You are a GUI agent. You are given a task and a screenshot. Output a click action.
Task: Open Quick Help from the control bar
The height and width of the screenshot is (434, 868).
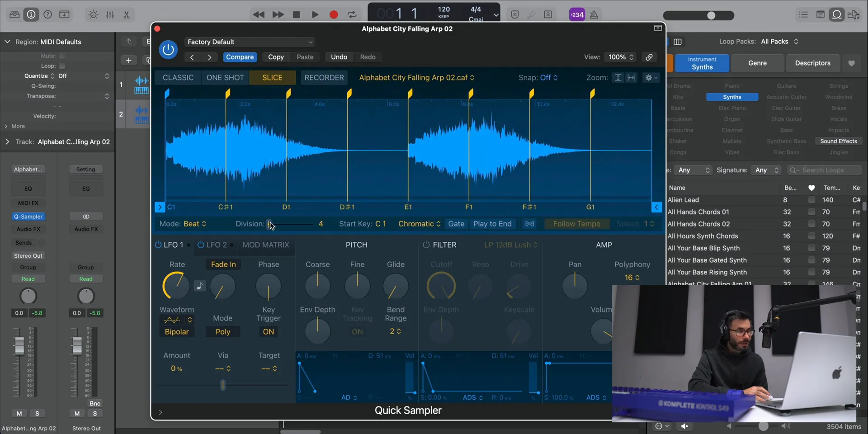pyautogui.click(x=47, y=14)
